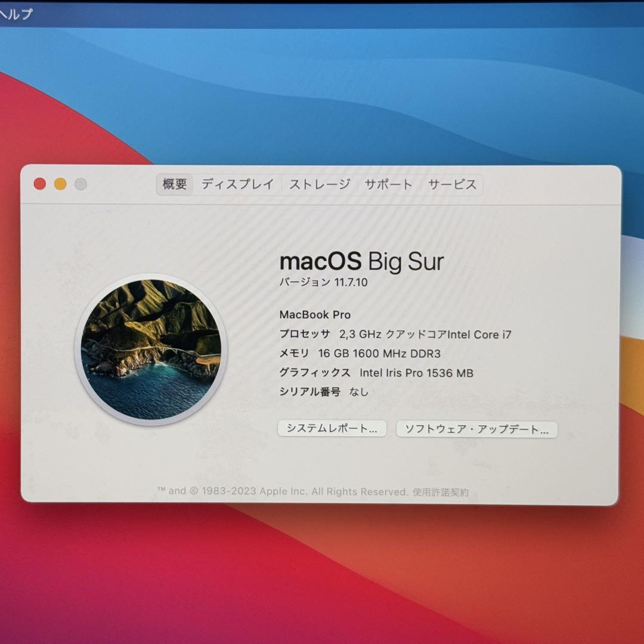Click the version text バージョン 11.7.10
The image size is (644, 644).
[x=323, y=282]
